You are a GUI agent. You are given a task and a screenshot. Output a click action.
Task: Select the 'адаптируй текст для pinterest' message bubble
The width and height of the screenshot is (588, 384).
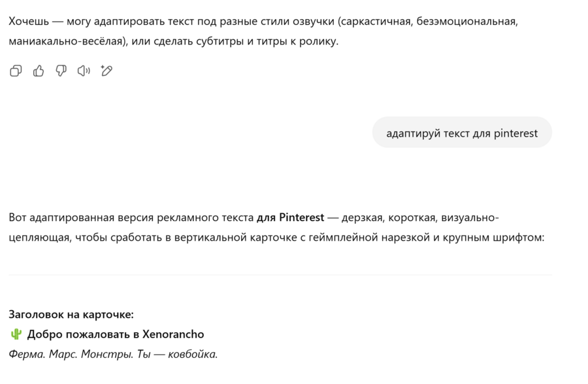tap(462, 133)
